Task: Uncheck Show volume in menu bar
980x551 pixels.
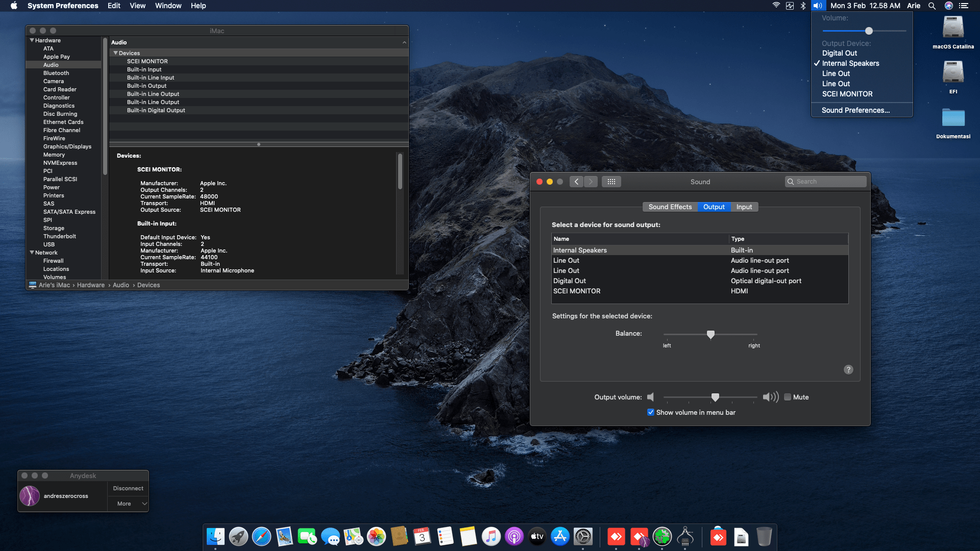Action: tap(651, 412)
